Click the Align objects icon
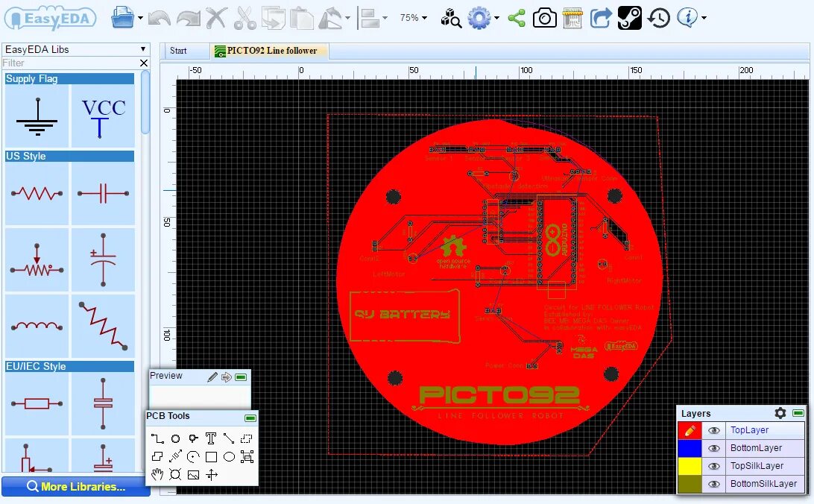Viewport: 814px width, 504px height. click(370, 18)
